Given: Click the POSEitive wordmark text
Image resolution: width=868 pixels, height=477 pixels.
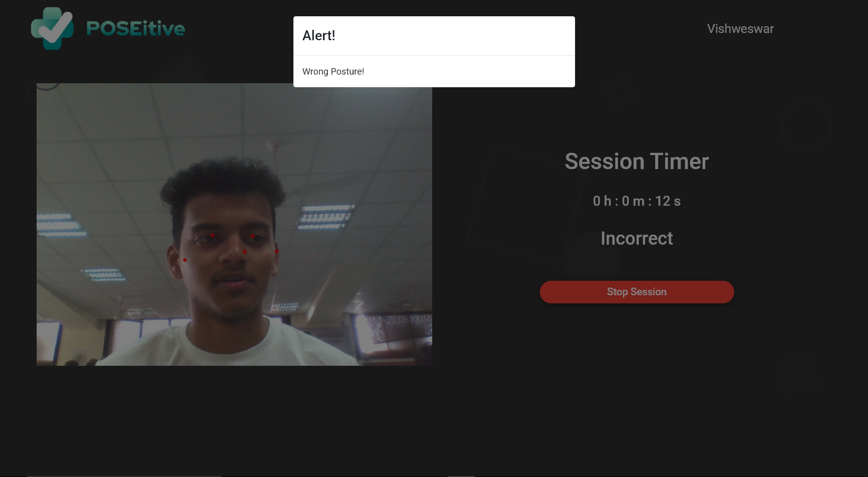Looking at the screenshot, I should click(x=136, y=28).
